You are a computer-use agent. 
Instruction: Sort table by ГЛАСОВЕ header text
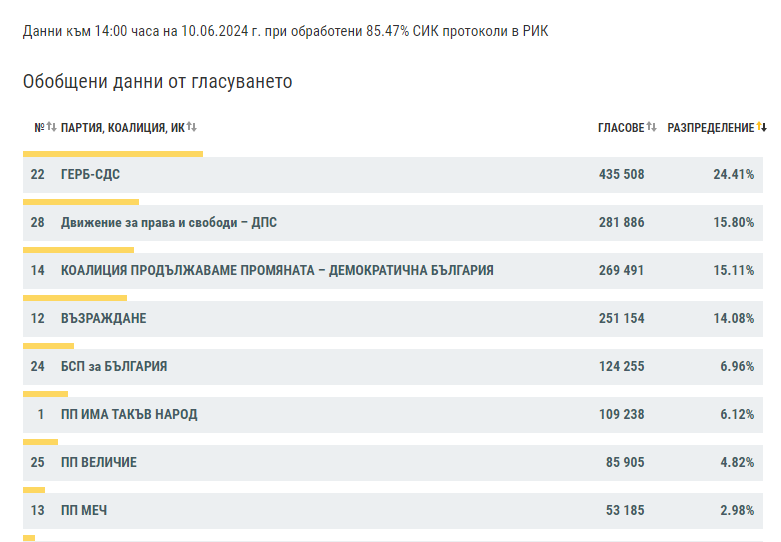click(620, 128)
